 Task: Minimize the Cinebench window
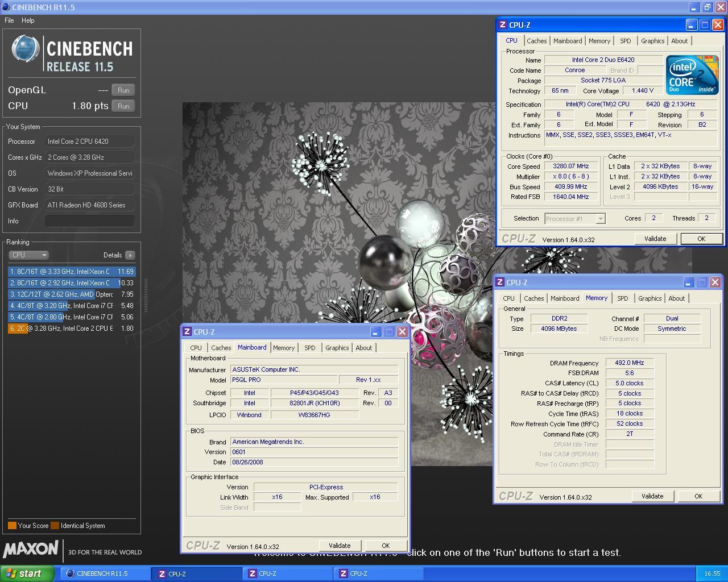694,7
